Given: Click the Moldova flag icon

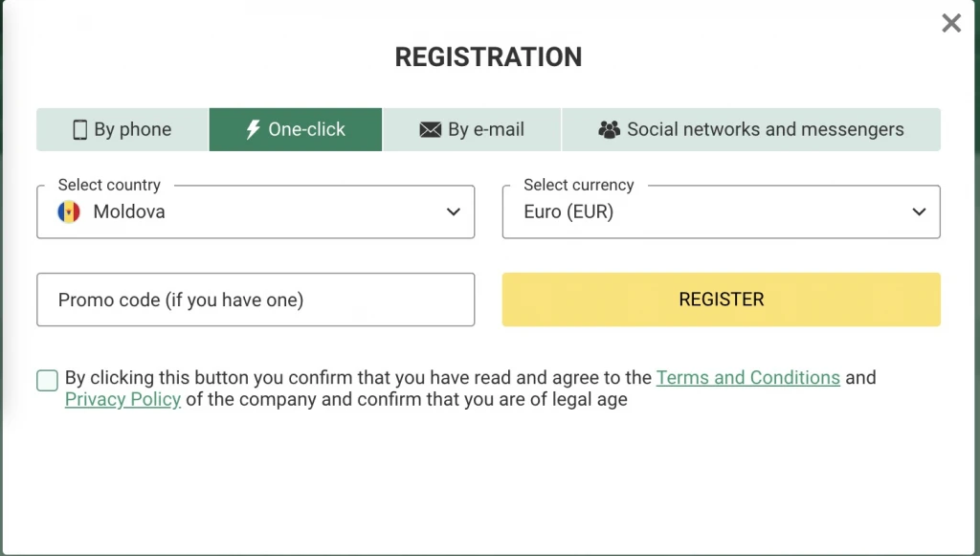Looking at the screenshot, I should click(69, 212).
